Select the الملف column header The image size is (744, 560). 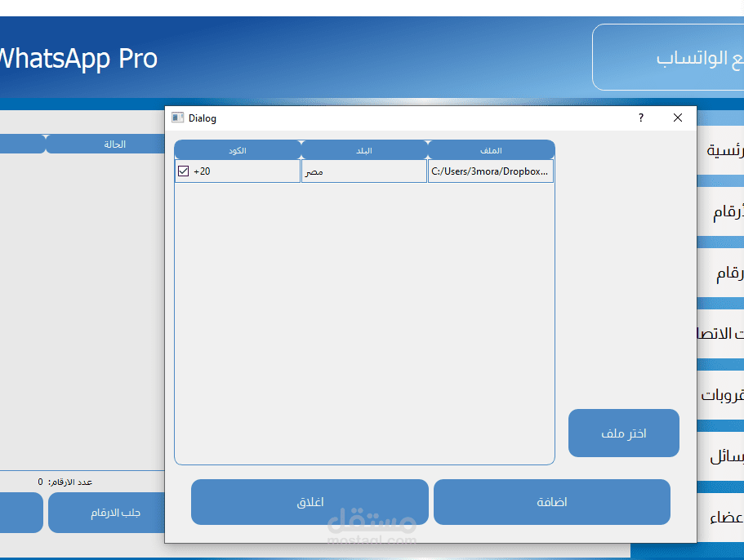[491, 150]
